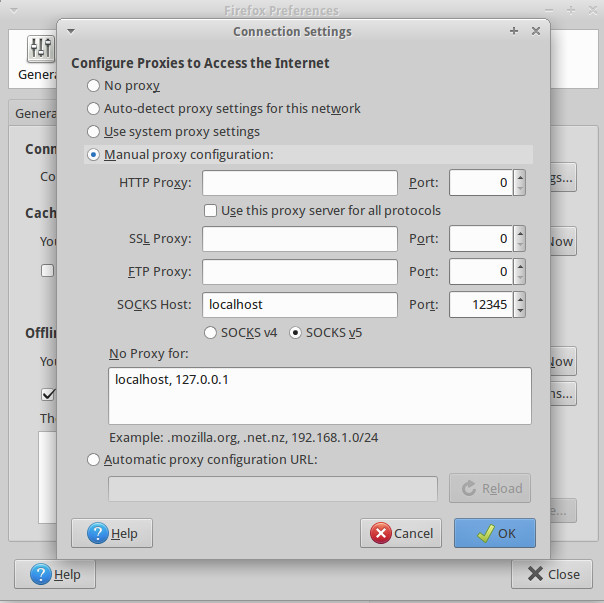This screenshot has height=603, width=604.
Task: Decrease FTP Proxy port with down arrow
Action: (520, 278)
